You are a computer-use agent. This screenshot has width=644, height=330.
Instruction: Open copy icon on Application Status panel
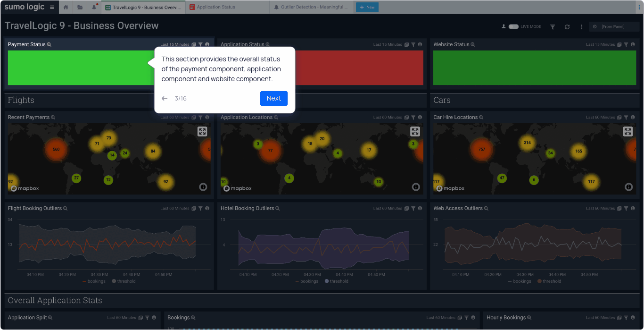pyautogui.click(x=406, y=44)
